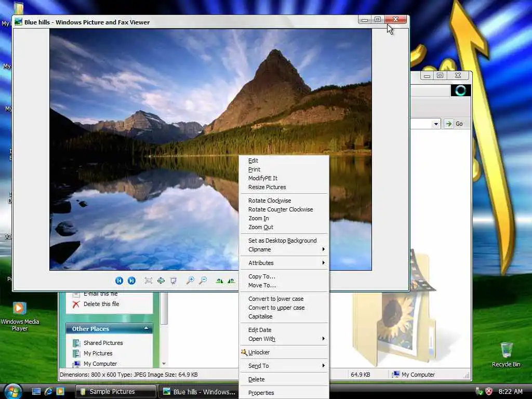Click the Unlocker wand icon in menu
The image size is (532, 399).
244,352
